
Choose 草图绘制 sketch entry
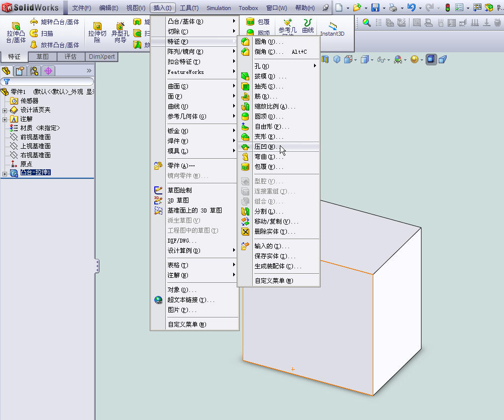pyautogui.click(x=195, y=190)
